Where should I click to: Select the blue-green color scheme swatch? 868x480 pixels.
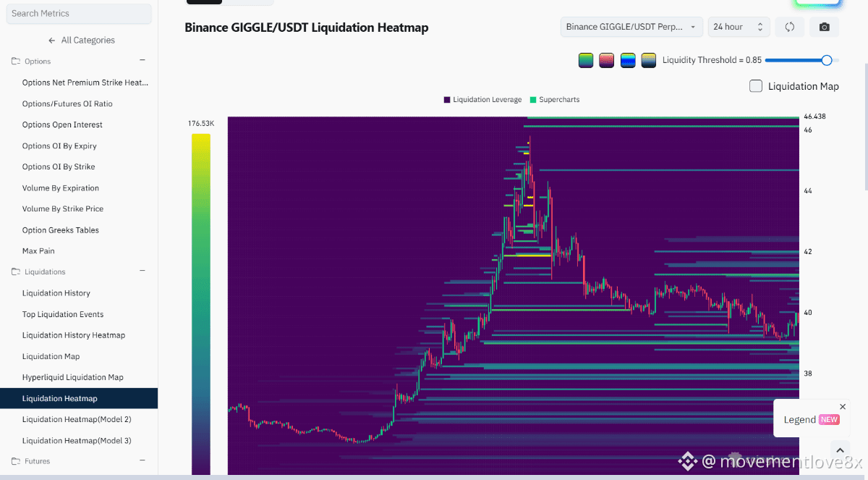pos(628,60)
